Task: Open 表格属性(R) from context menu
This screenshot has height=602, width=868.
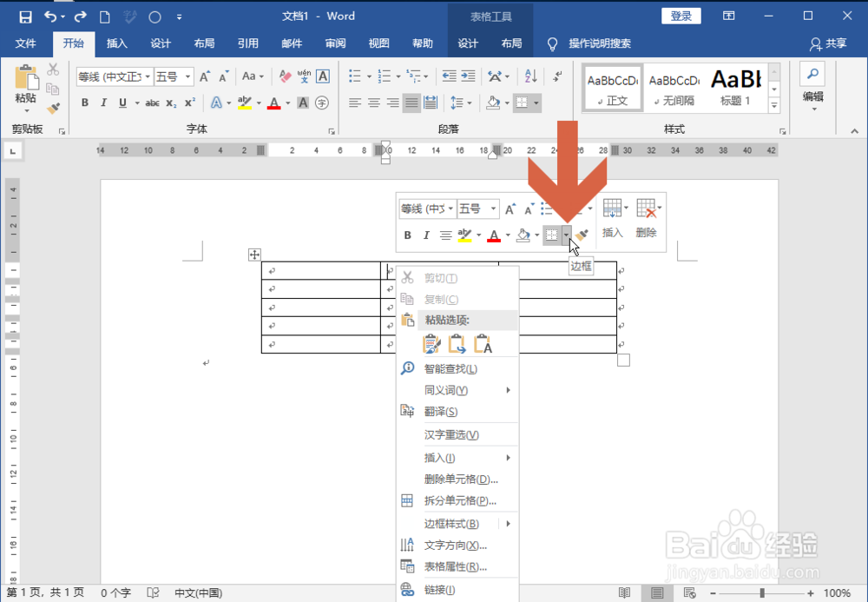Action: click(457, 566)
